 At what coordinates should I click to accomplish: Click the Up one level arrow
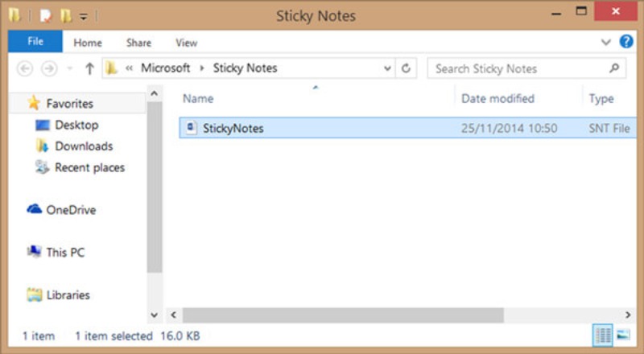click(x=89, y=68)
